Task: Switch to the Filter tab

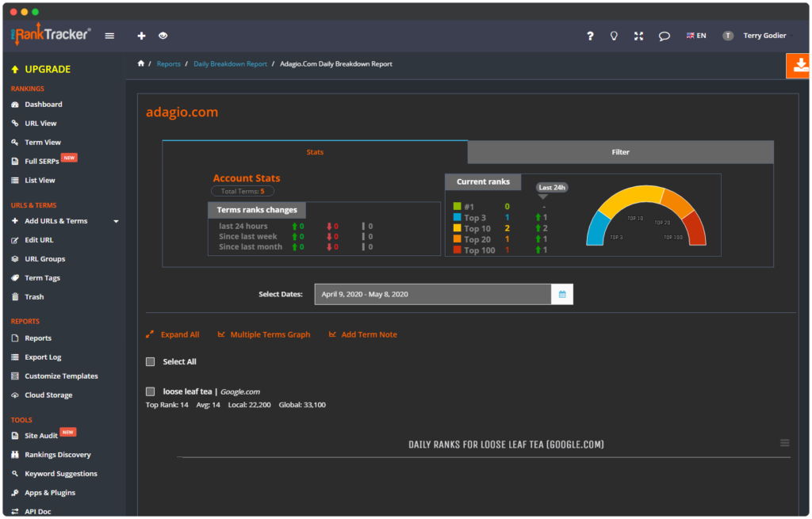Action: coord(620,152)
